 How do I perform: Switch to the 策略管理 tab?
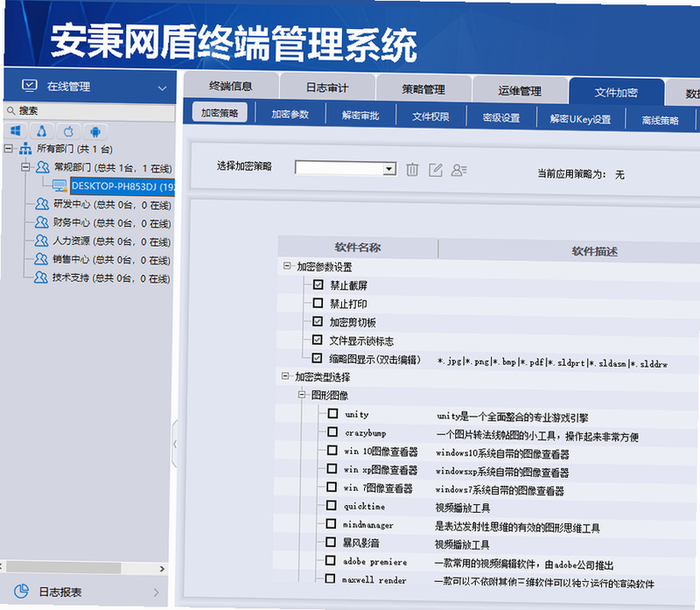(423, 89)
